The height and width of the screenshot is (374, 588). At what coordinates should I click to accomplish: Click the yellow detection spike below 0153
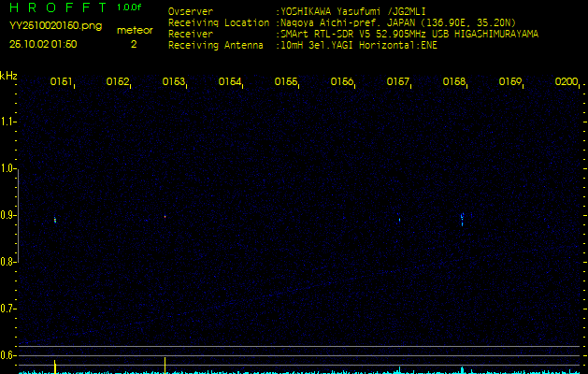(165, 366)
